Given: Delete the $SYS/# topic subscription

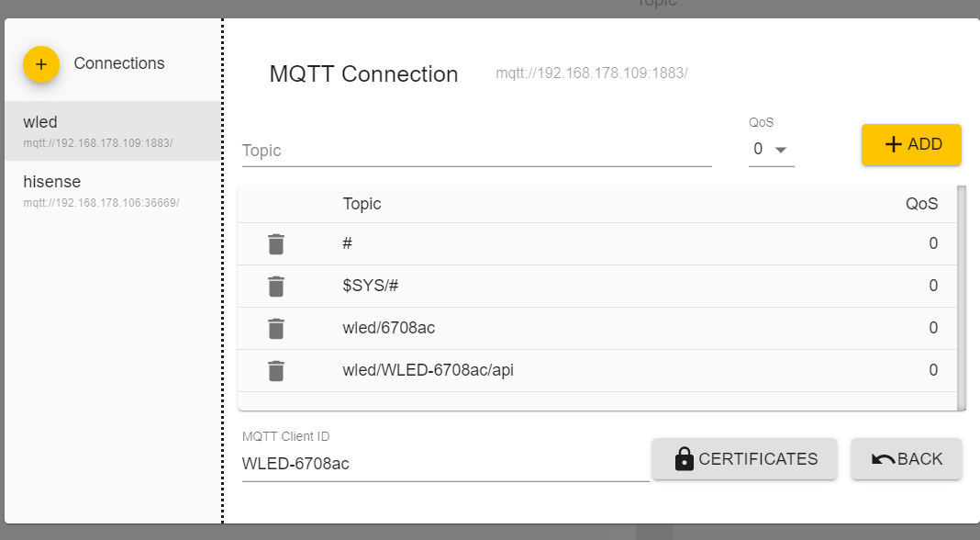Looking at the screenshot, I should 276,286.
